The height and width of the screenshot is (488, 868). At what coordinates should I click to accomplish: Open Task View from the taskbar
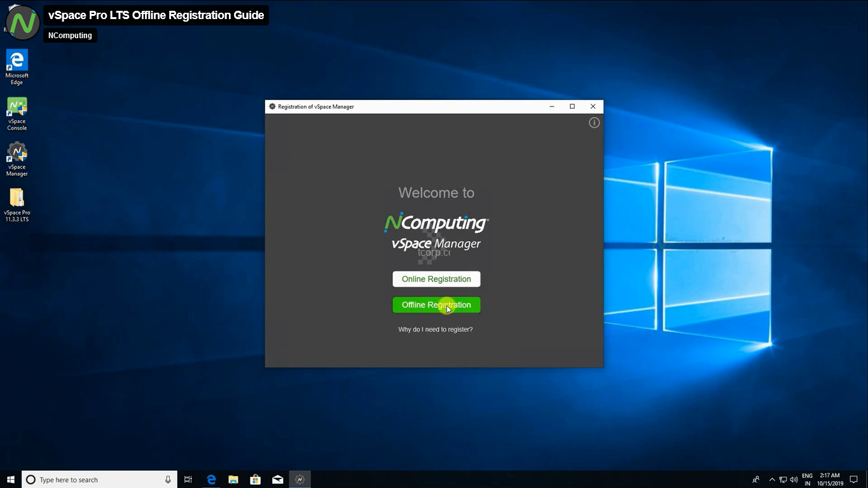[x=188, y=480]
